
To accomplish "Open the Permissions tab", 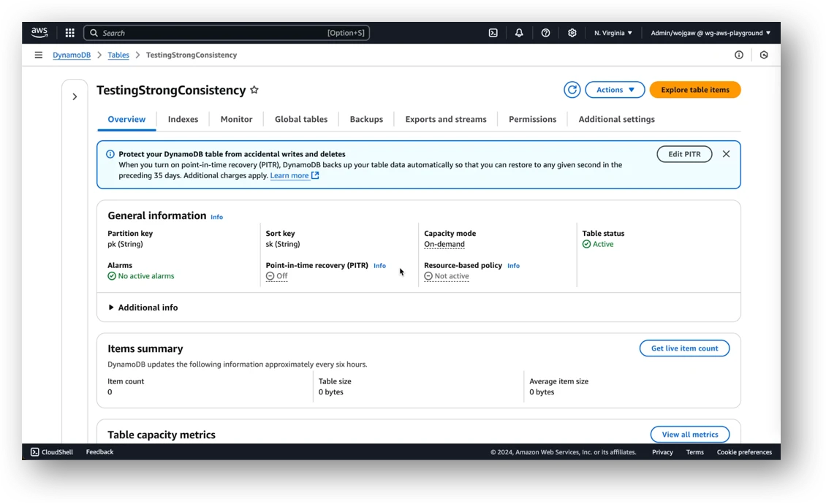I will 533,119.
